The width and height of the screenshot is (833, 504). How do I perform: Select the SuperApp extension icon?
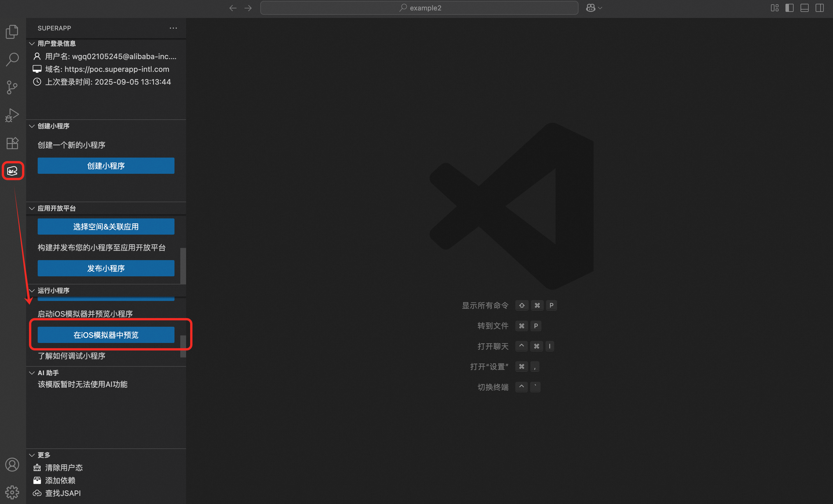[12, 171]
